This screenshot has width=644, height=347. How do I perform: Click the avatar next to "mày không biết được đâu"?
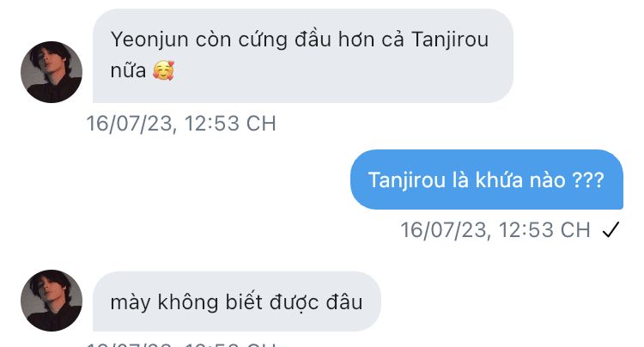coord(52,301)
